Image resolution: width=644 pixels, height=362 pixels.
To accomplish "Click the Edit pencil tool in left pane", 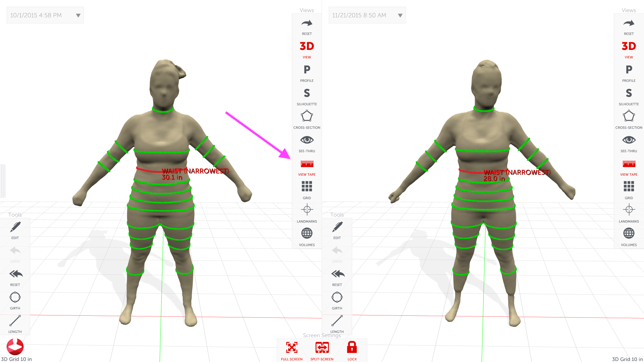I will (15, 227).
